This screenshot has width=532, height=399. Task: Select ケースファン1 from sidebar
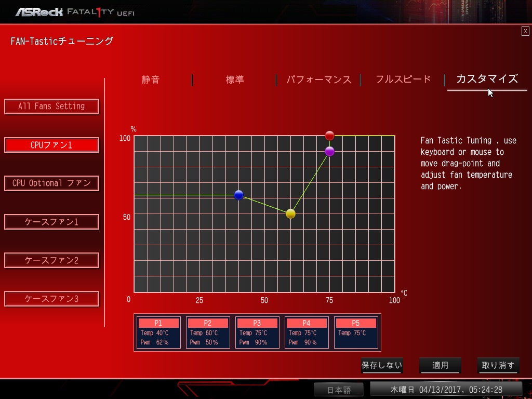(51, 222)
